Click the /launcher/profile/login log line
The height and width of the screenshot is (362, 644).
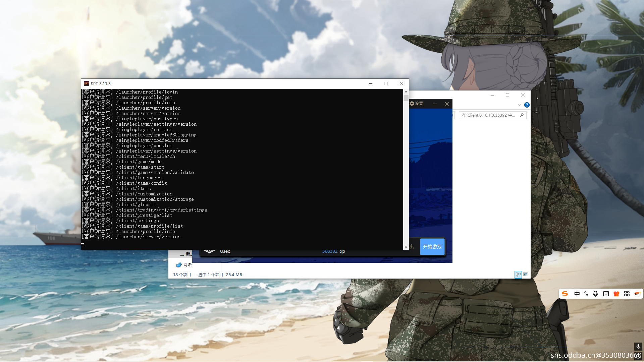129,92
